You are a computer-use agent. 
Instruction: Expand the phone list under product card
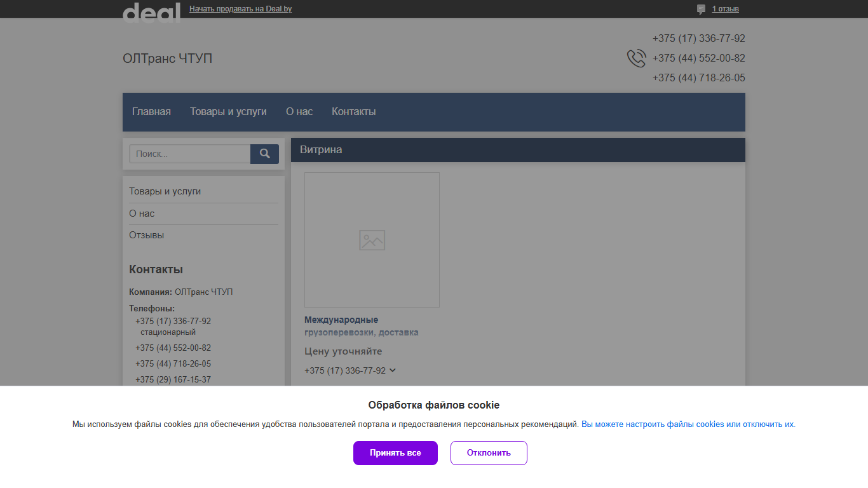(393, 370)
